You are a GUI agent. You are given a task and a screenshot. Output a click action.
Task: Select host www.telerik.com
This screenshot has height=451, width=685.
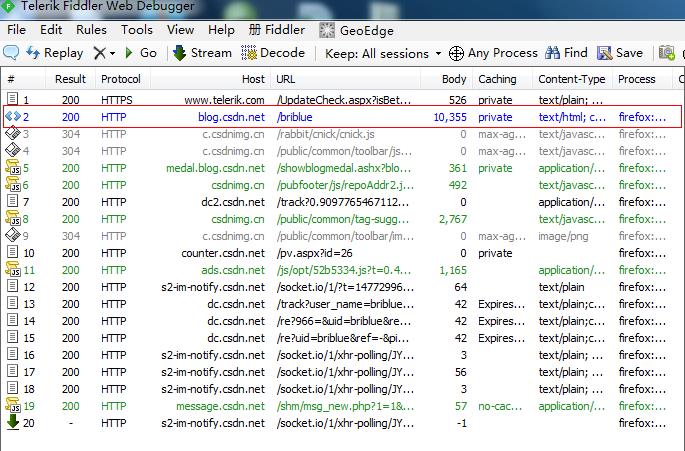(224, 100)
